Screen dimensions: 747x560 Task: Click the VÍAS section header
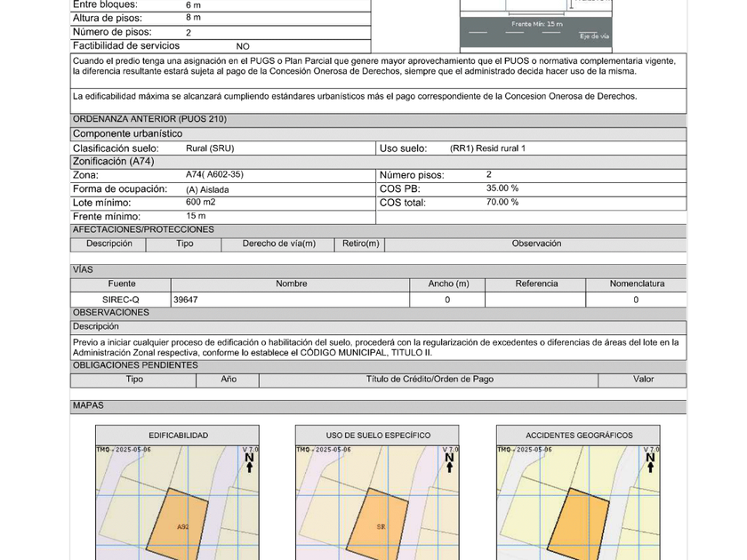click(82, 269)
